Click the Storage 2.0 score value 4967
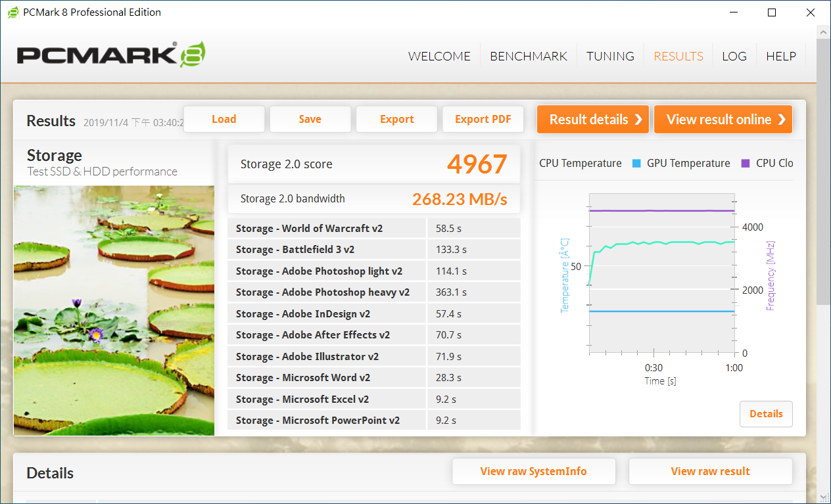Viewport: 831px width, 504px height. click(477, 164)
